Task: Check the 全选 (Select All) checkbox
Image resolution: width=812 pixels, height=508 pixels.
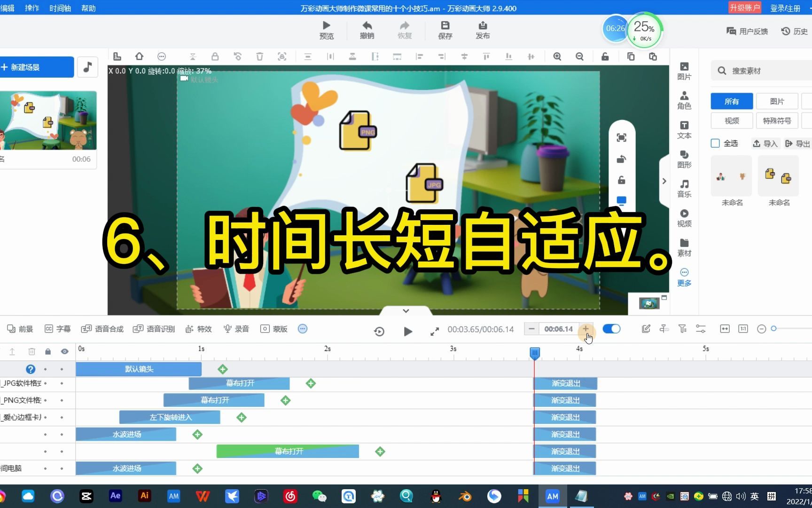Action: (715, 143)
